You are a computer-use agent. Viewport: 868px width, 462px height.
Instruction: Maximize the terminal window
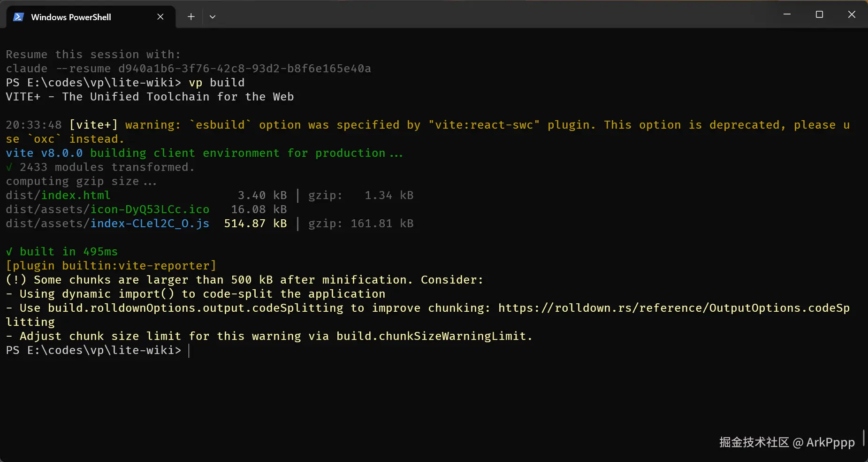click(x=819, y=15)
